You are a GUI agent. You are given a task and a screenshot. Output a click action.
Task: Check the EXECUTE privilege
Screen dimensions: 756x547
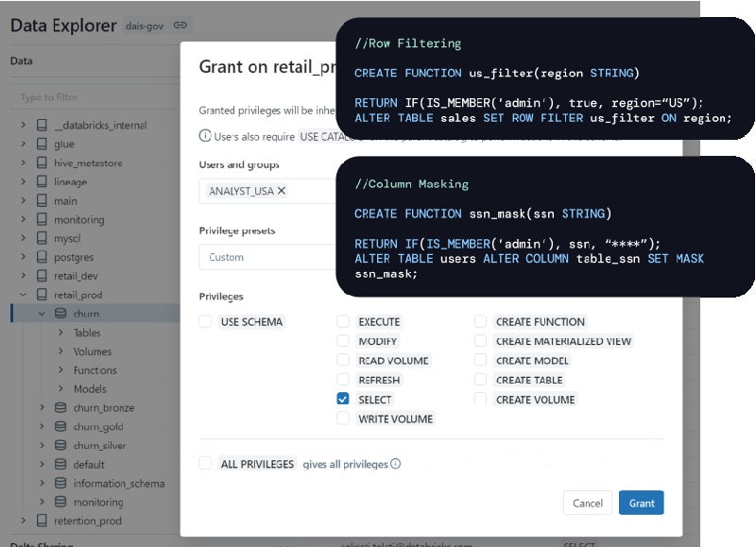[343, 321]
